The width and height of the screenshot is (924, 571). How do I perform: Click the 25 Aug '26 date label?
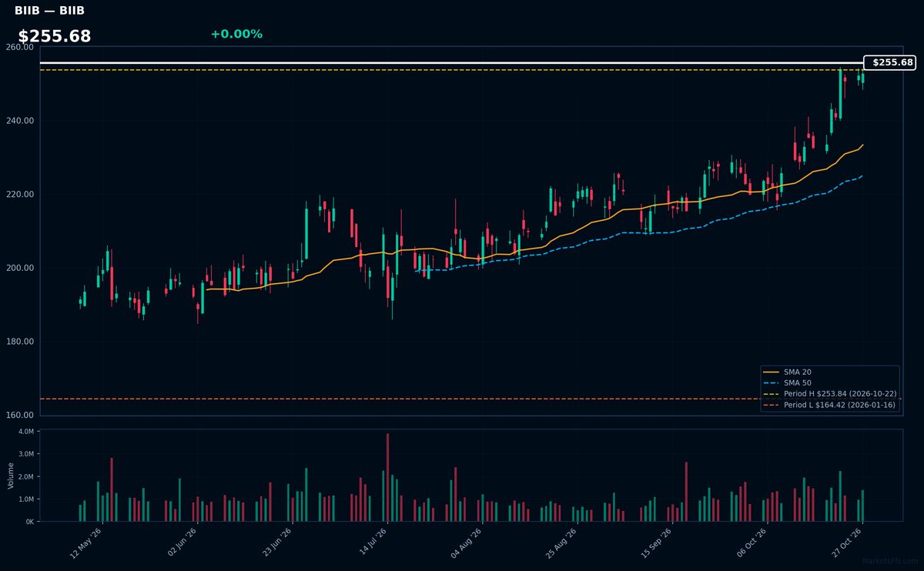click(x=562, y=544)
